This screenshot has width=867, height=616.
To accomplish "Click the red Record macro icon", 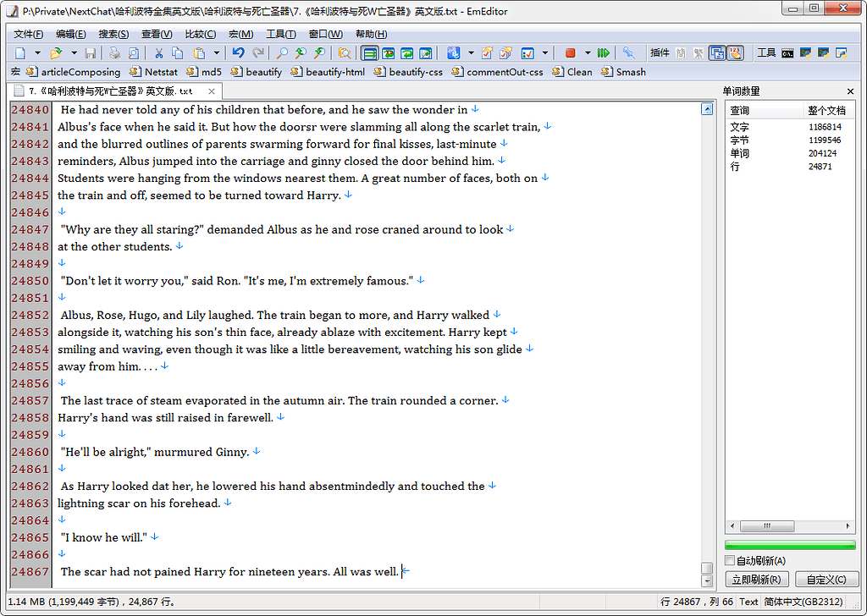I will pyautogui.click(x=570, y=53).
